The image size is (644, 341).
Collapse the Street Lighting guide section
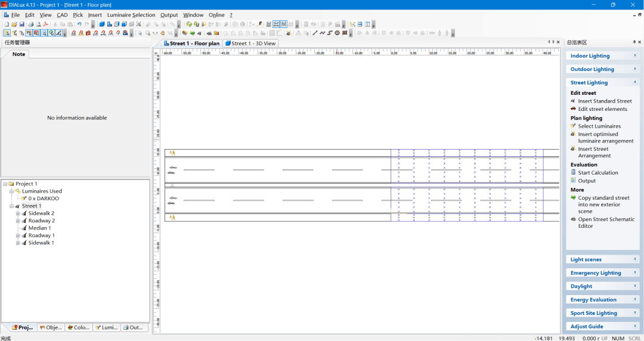(x=635, y=82)
